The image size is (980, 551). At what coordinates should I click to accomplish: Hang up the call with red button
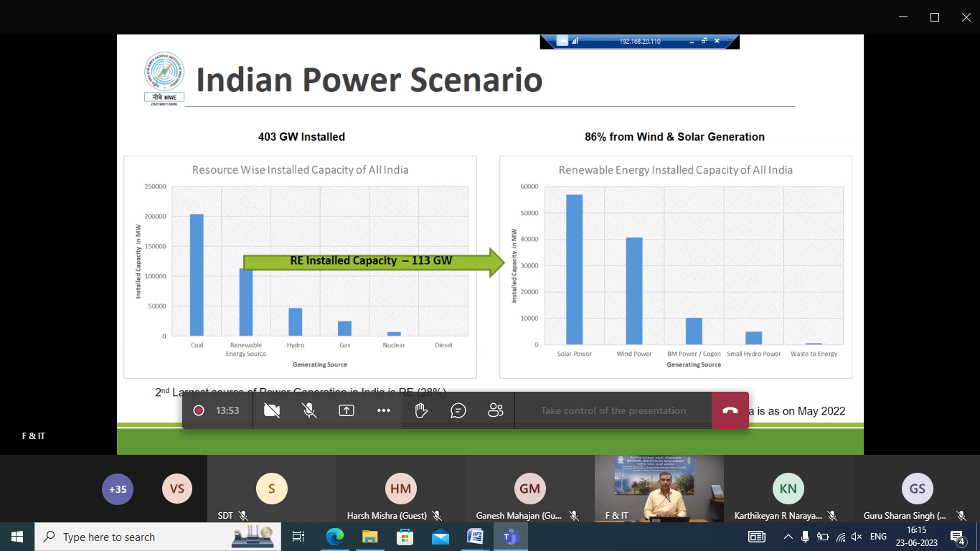click(730, 410)
